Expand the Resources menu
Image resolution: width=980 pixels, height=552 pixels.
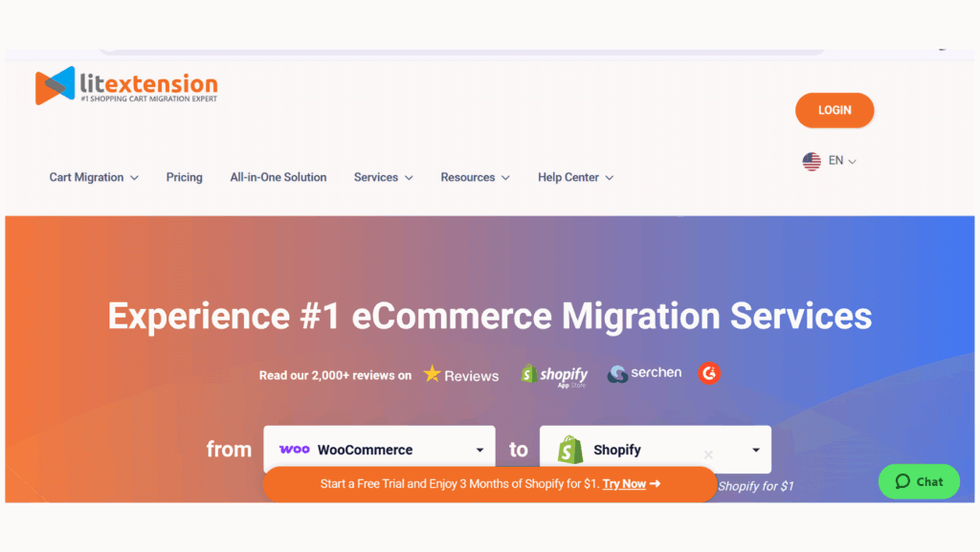pos(475,177)
